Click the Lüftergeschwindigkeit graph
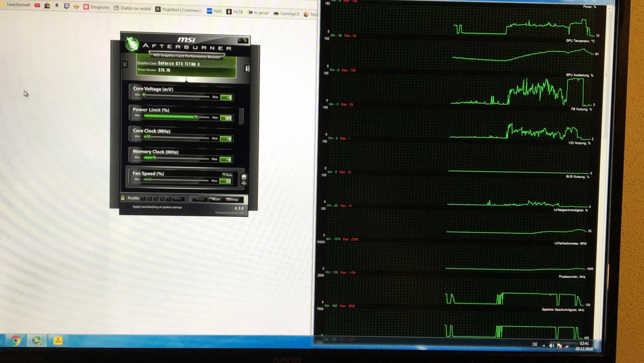 point(456,223)
